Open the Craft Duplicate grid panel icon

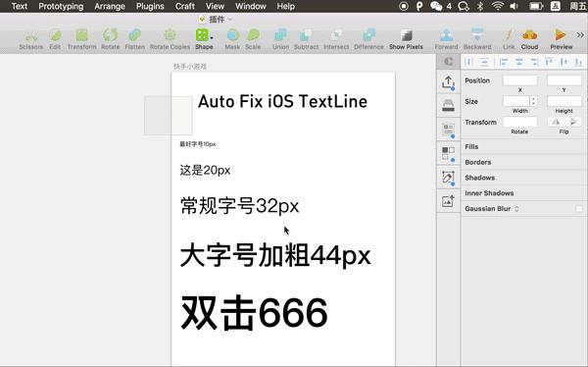tap(448, 154)
